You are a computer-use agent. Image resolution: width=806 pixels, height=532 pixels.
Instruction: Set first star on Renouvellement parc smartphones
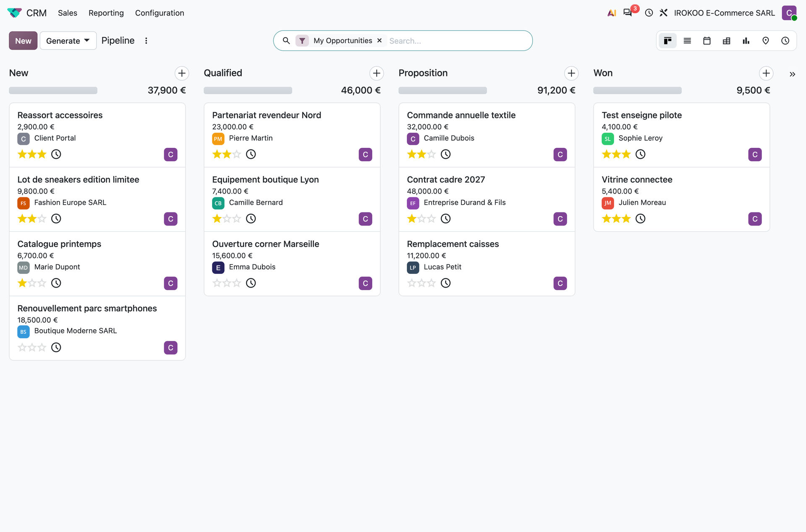pyautogui.click(x=22, y=347)
